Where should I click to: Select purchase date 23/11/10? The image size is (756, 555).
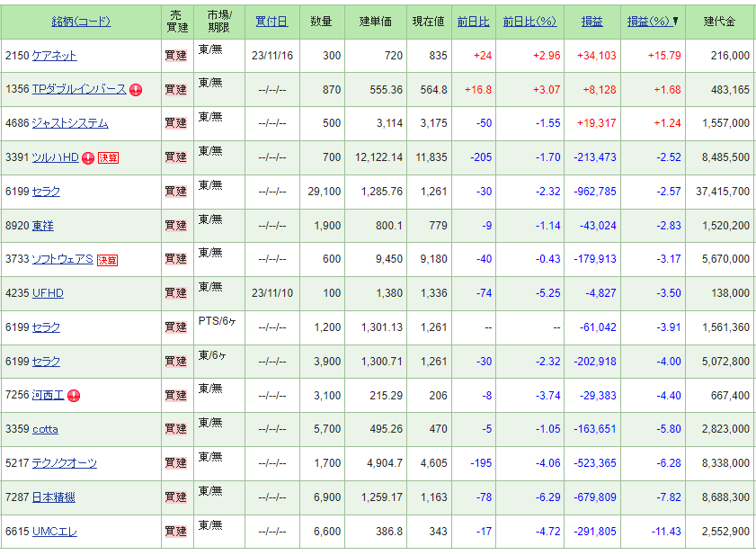272,293
